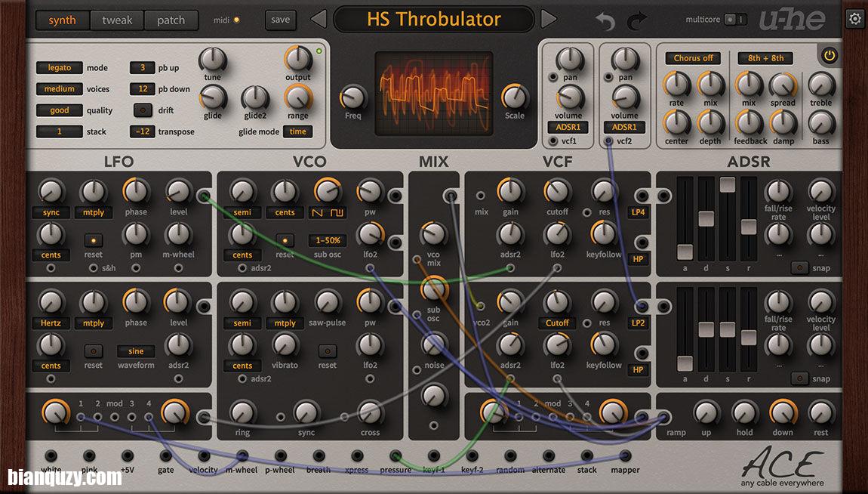
Task: Click the redo arrow icon
Action: (637, 21)
